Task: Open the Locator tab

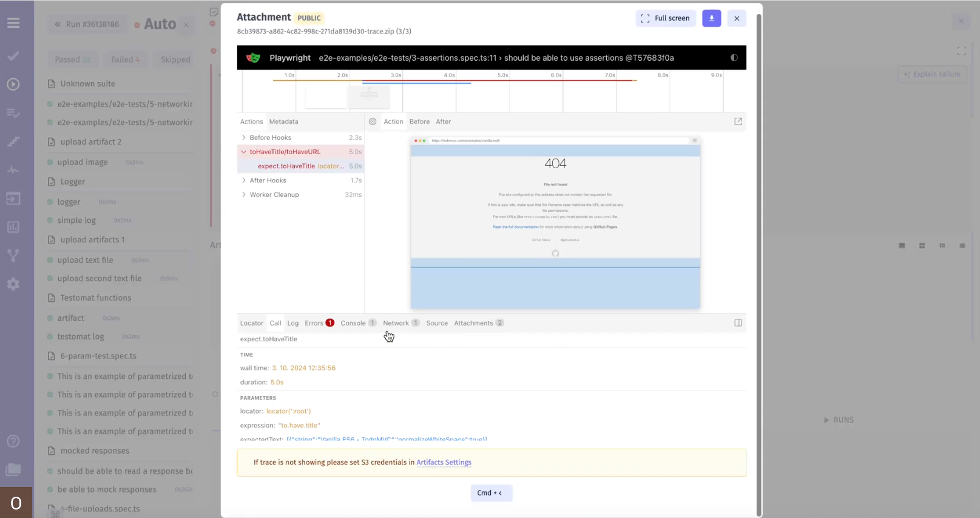Action: pos(251,323)
